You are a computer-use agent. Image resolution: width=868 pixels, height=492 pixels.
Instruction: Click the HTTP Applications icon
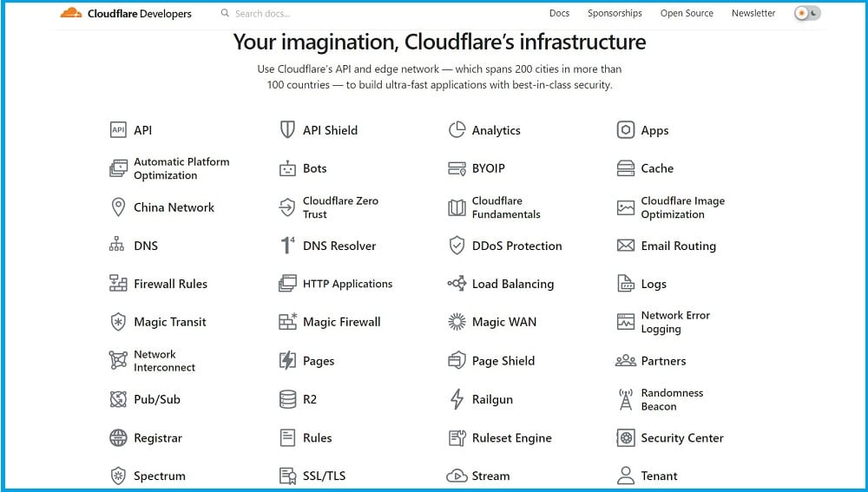tap(287, 284)
